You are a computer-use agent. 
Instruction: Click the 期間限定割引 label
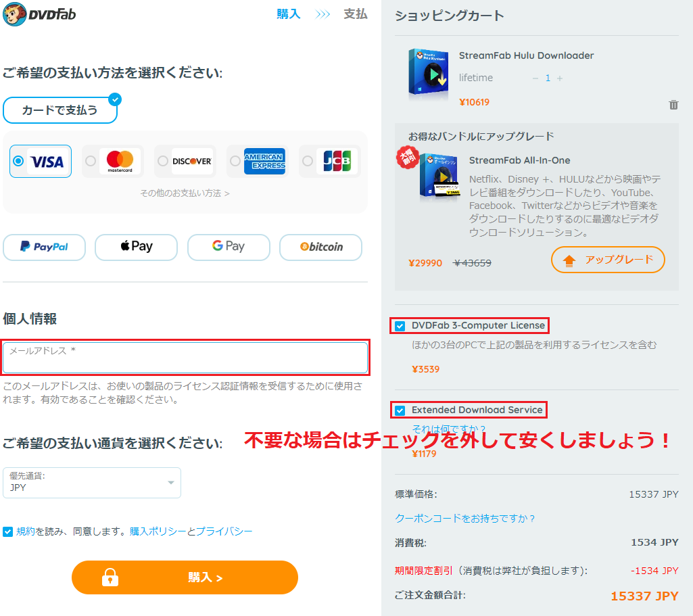pyautogui.click(x=423, y=571)
